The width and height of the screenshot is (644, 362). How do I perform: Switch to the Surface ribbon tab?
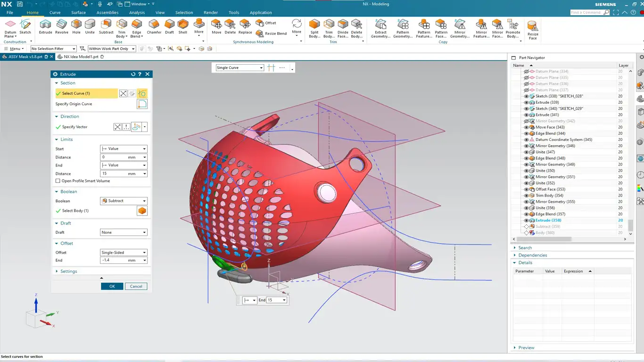(78, 13)
